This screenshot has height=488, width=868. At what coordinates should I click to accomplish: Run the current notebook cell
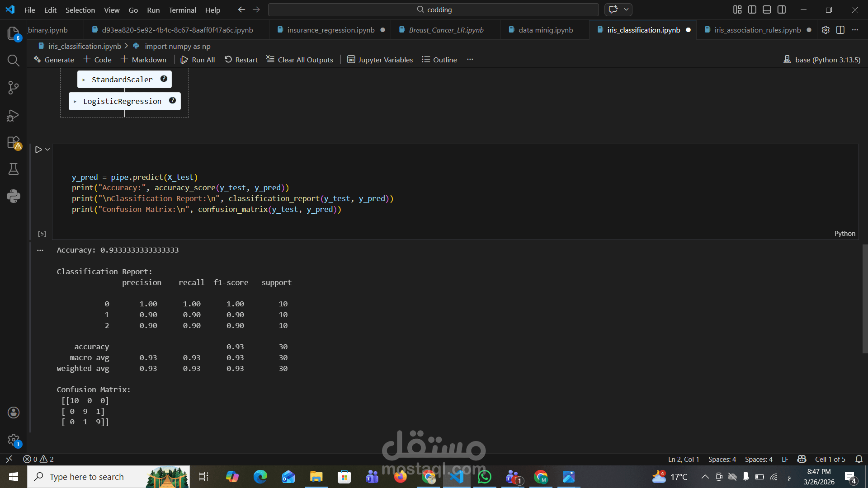click(x=38, y=150)
